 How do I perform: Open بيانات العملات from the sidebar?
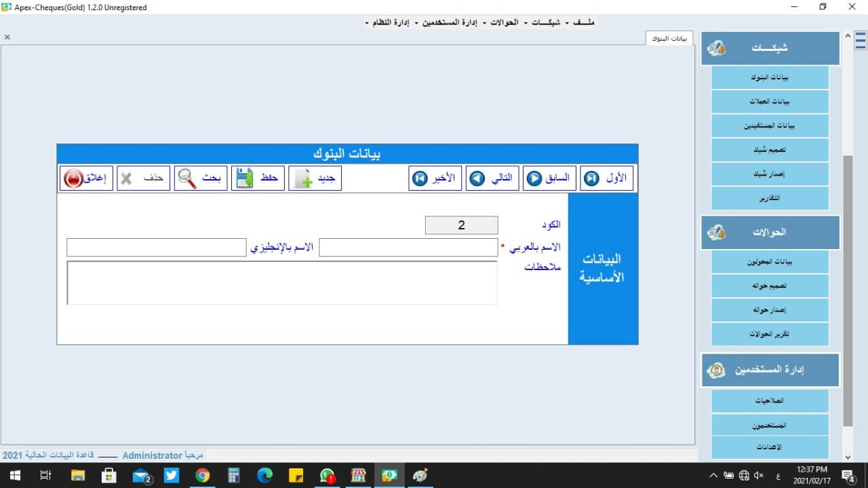tap(770, 102)
